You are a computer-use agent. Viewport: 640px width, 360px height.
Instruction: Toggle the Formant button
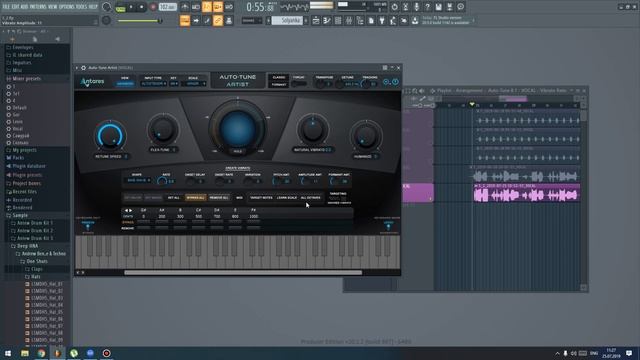(279, 84)
